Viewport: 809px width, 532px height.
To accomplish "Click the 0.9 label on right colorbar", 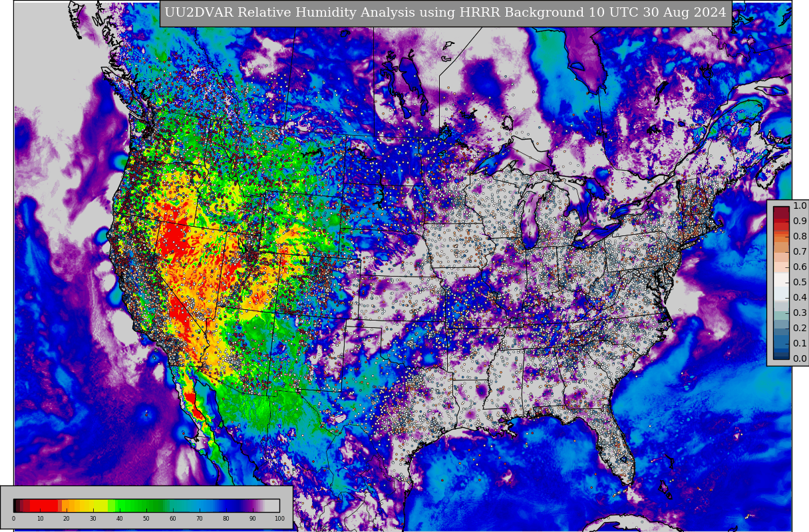I will click(x=800, y=221).
